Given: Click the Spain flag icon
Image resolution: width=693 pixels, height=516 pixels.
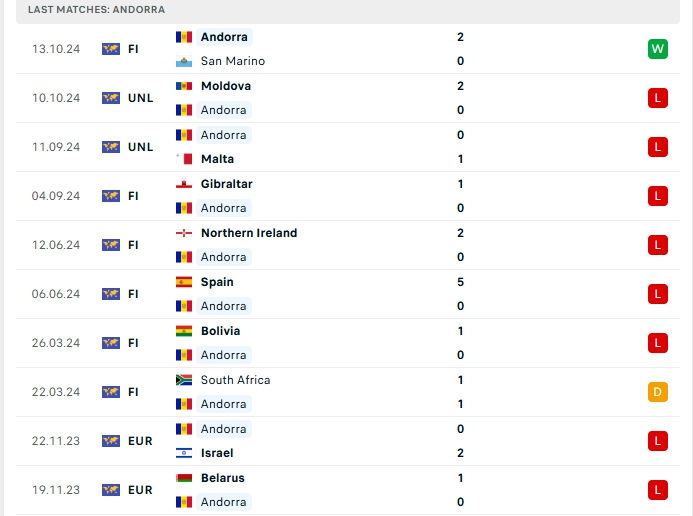Looking at the screenshot, I should [184, 282].
